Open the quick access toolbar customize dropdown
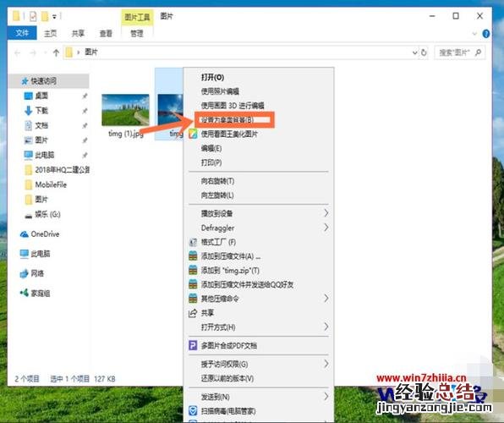This screenshot has width=504, height=423. (54, 16)
